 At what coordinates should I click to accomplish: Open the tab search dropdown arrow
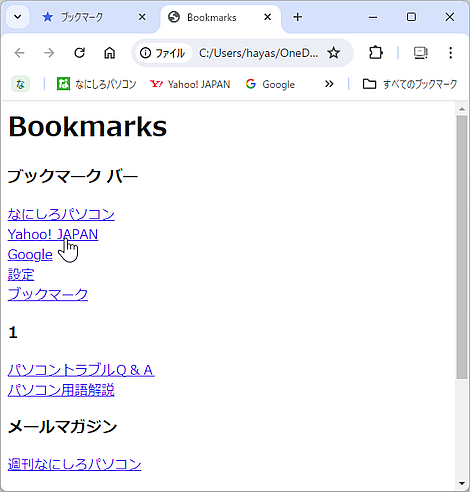pyautogui.click(x=18, y=17)
